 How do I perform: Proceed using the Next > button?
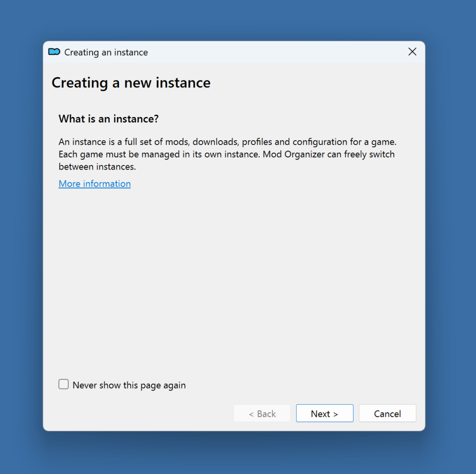point(324,414)
